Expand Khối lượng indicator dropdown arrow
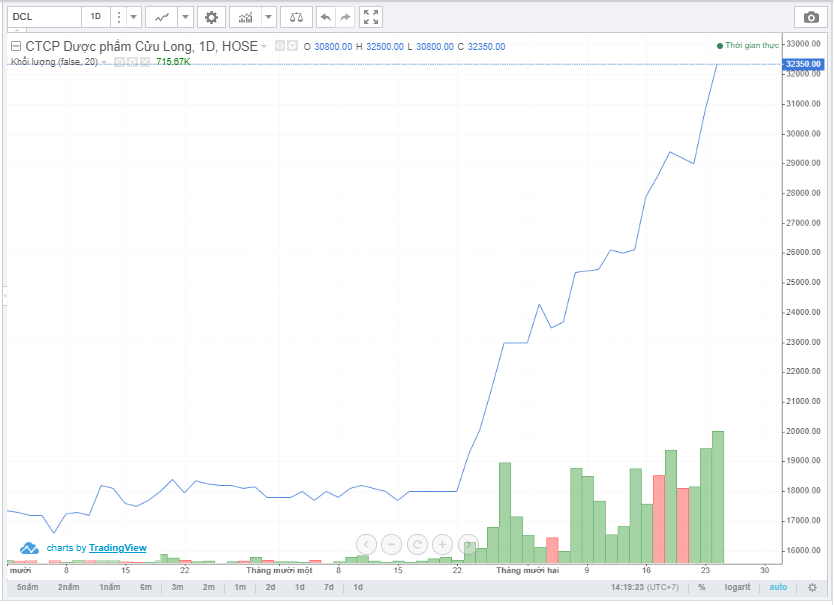Screen dimensions: 834x605 click(x=104, y=62)
